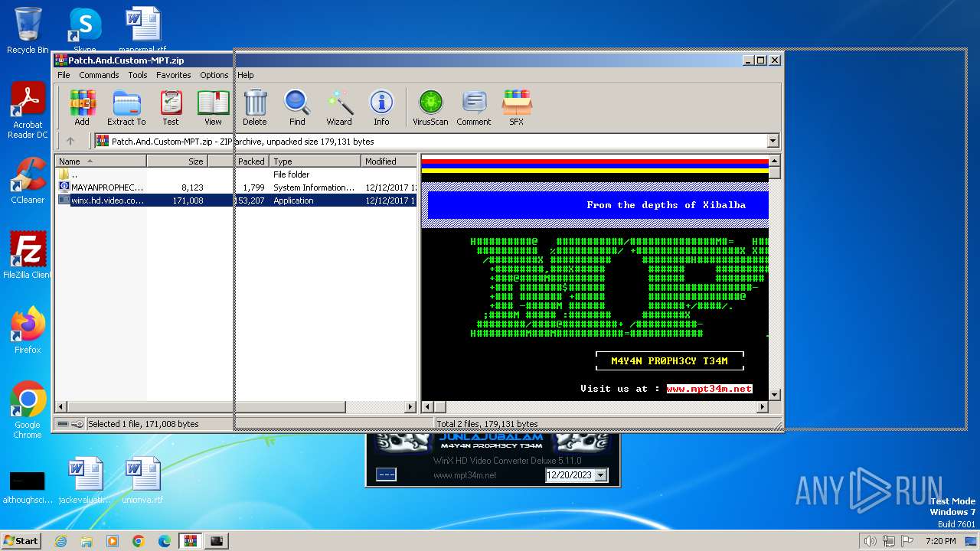Open Acrobat Reader DC shortcut
Viewport: 980px width, 551px height.
tap(28, 111)
